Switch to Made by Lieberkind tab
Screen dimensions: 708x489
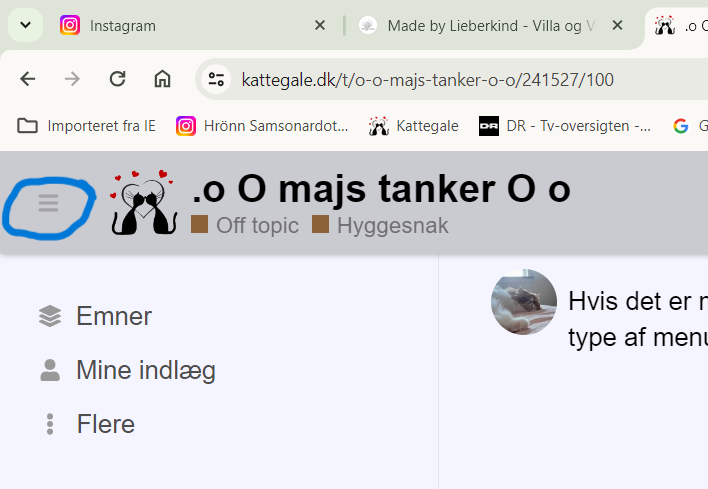(478, 26)
